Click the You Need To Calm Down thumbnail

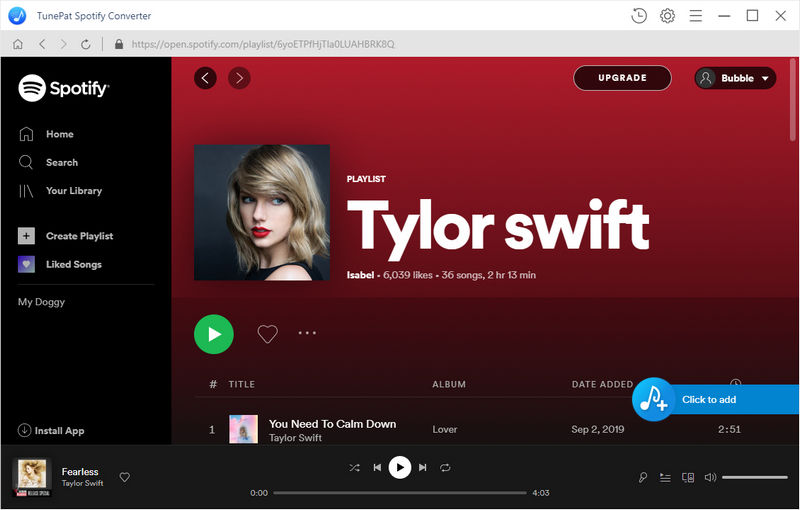(243, 429)
